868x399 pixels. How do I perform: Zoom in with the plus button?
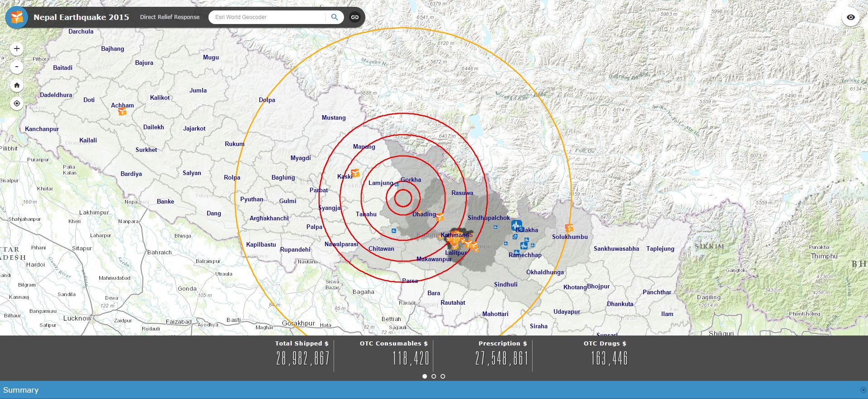17,49
